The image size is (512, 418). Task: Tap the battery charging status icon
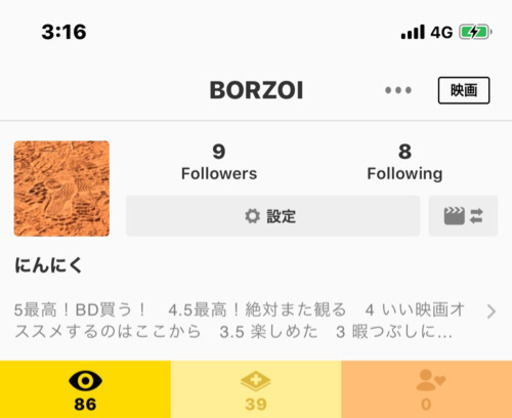pyautogui.click(x=476, y=32)
